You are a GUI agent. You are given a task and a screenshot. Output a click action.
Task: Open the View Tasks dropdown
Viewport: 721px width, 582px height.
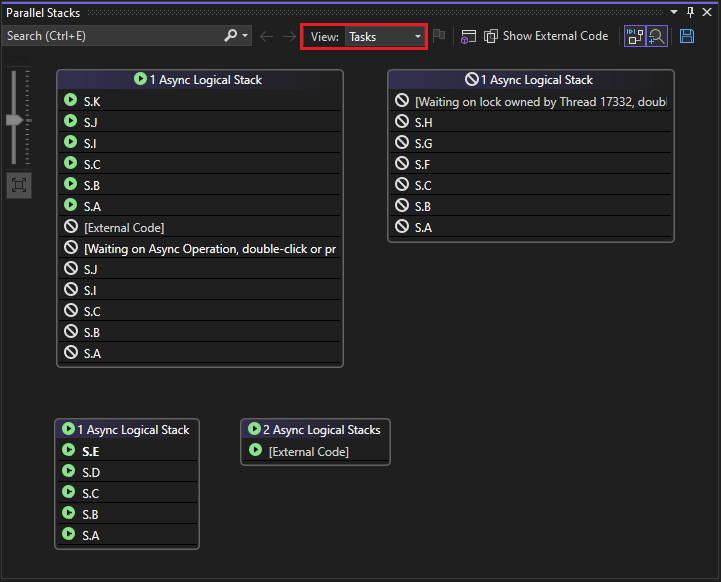[385, 36]
